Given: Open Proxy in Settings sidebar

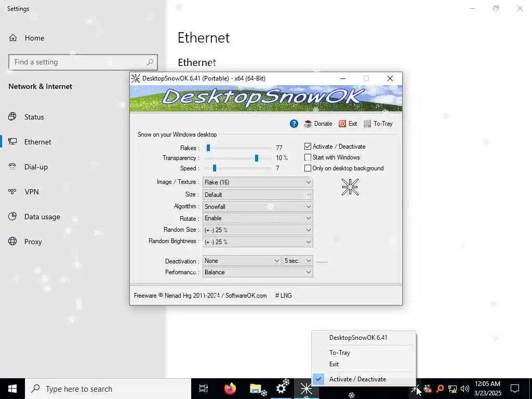Looking at the screenshot, I should pyautogui.click(x=83, y=242).
